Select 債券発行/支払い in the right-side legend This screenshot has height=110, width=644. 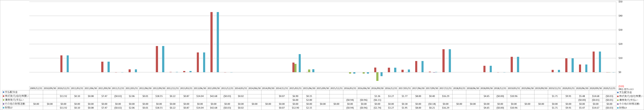629,100
